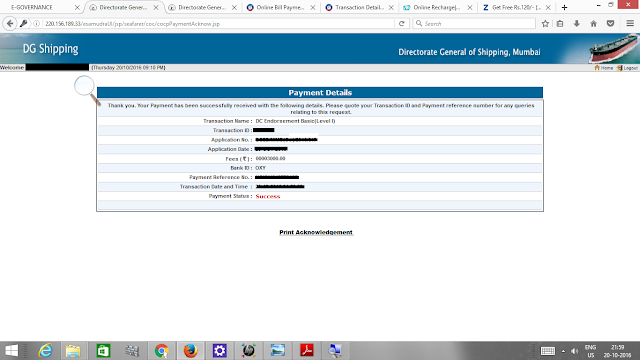Launch Internet Explorer from the taskbar
Image resolution: width=640 pixels, height=360 pixels.
[45, 351]
